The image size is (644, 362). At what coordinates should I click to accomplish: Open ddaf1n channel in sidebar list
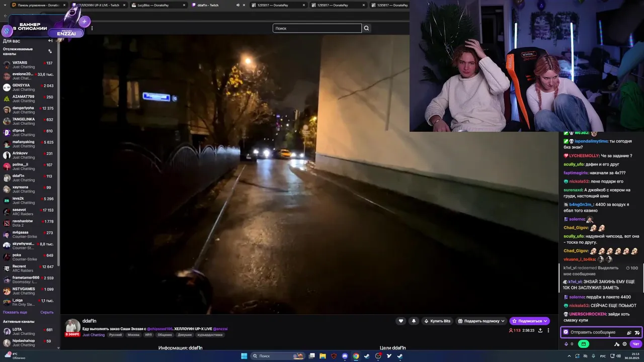(30, 178)
